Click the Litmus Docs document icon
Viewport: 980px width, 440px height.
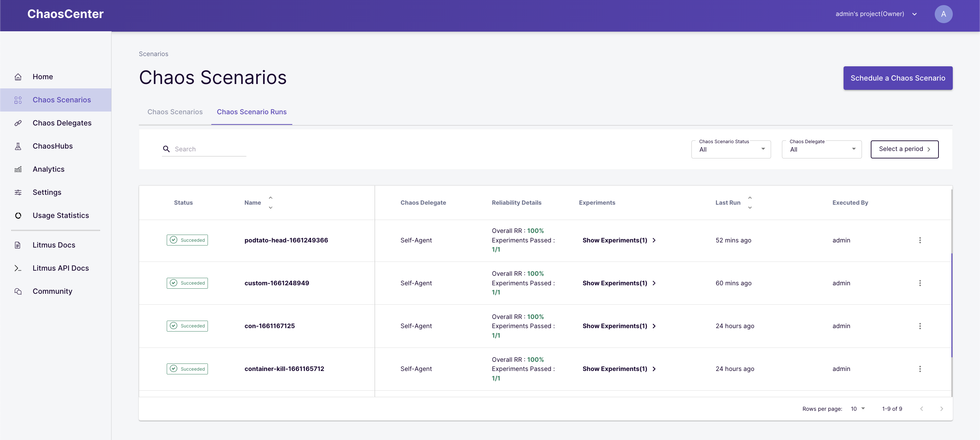[x=18, y=245]
